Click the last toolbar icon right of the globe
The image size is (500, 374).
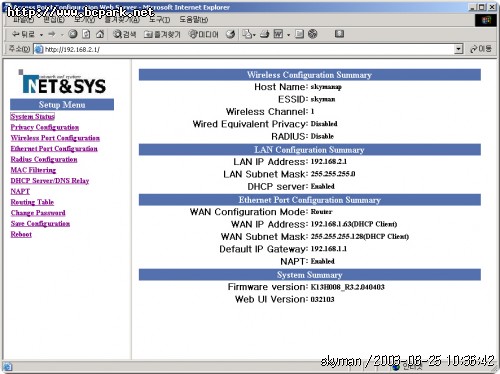pyautogui.click(x=339, y=34)
